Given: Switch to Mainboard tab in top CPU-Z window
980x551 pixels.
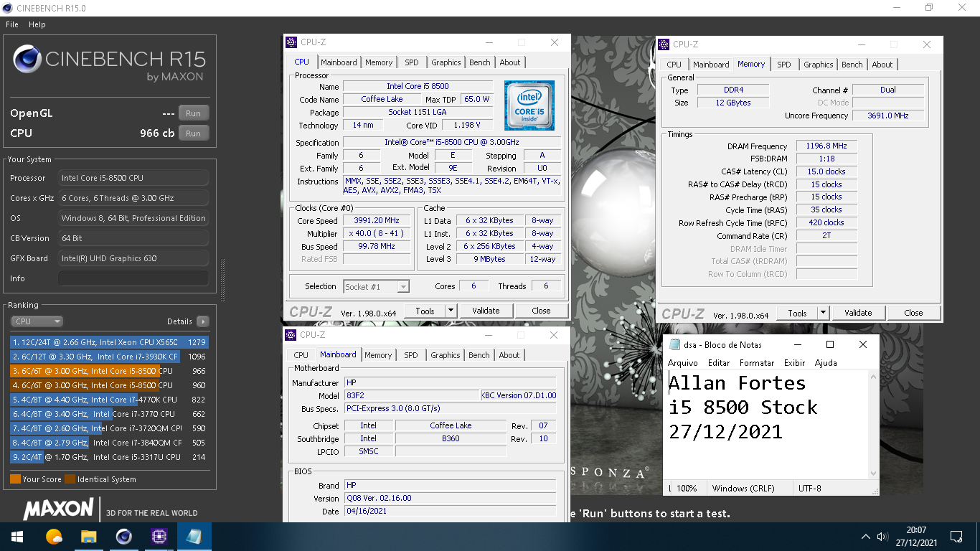Looking at the screenshot, I should [339, 62].
